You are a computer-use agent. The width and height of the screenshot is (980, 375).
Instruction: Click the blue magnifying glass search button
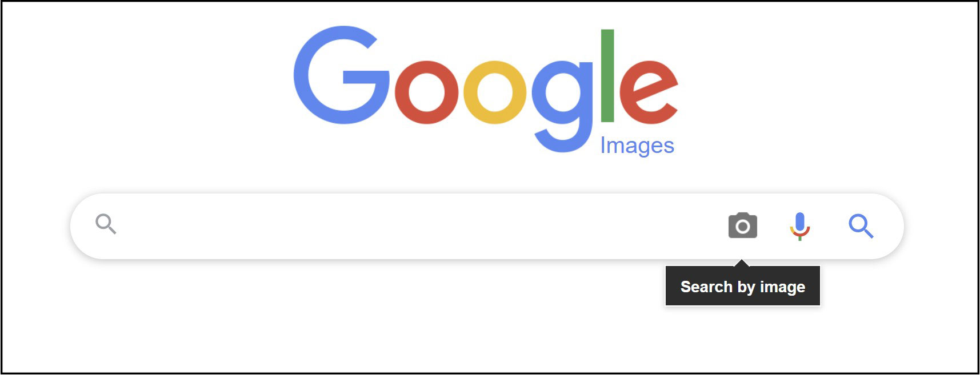pos(861,226)
